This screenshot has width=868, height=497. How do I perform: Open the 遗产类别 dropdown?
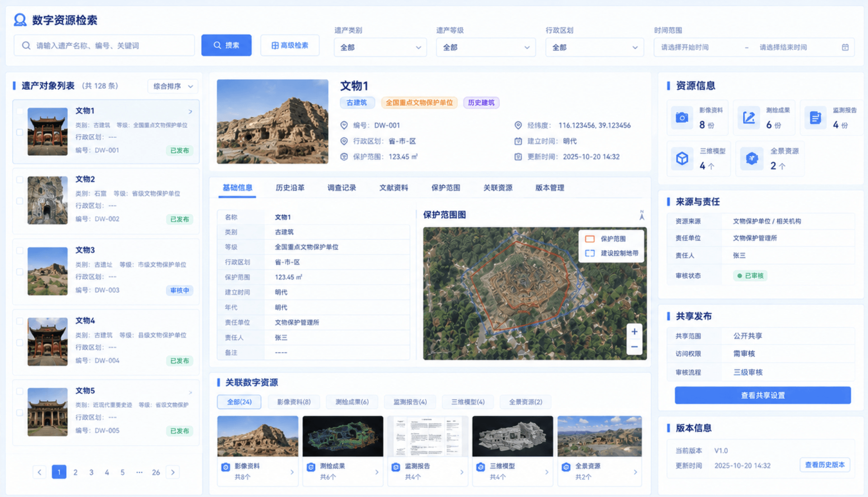(380, 47)
